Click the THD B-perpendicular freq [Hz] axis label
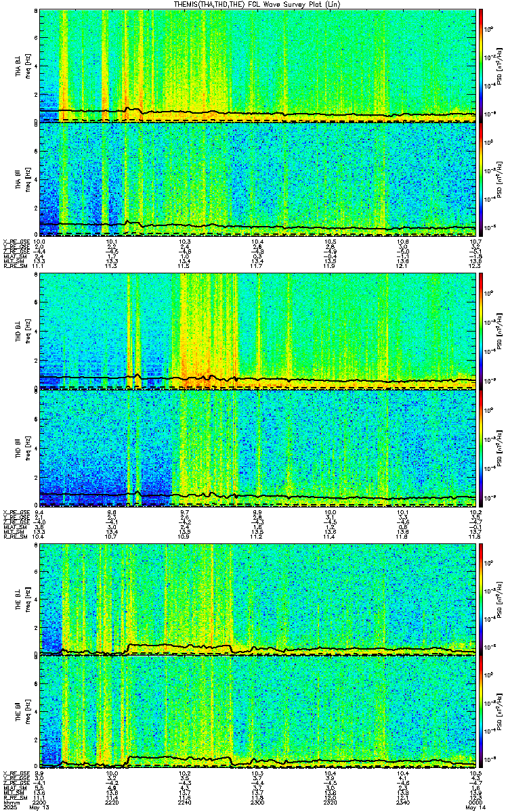 (27, 333)
